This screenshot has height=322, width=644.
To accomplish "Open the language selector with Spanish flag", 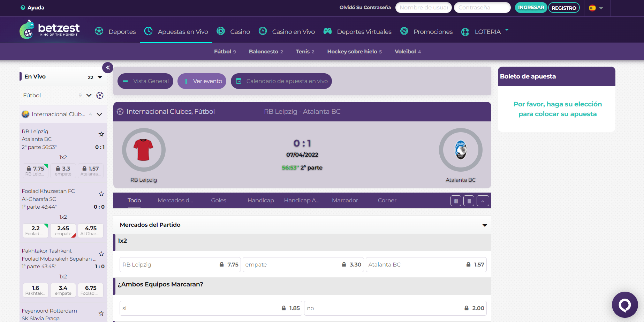I will pos(596,8).
